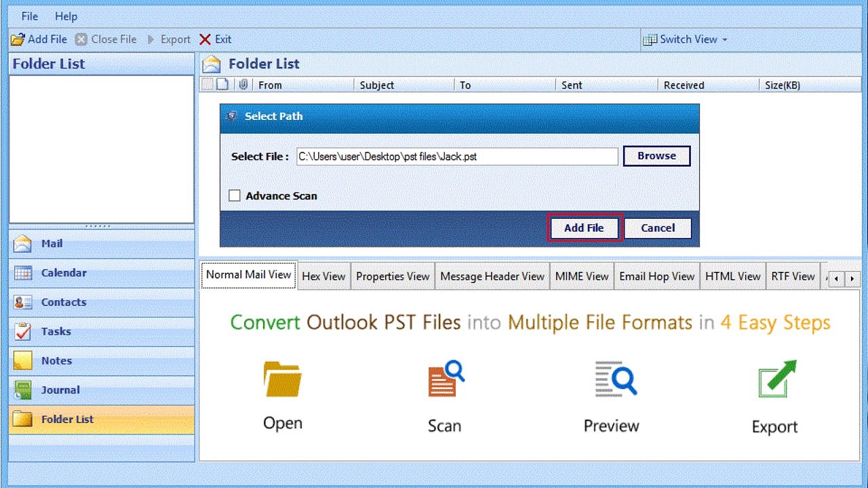The image size is (868, 488).
Task: Click the Open folder step icon
Action: coord(282,379)
